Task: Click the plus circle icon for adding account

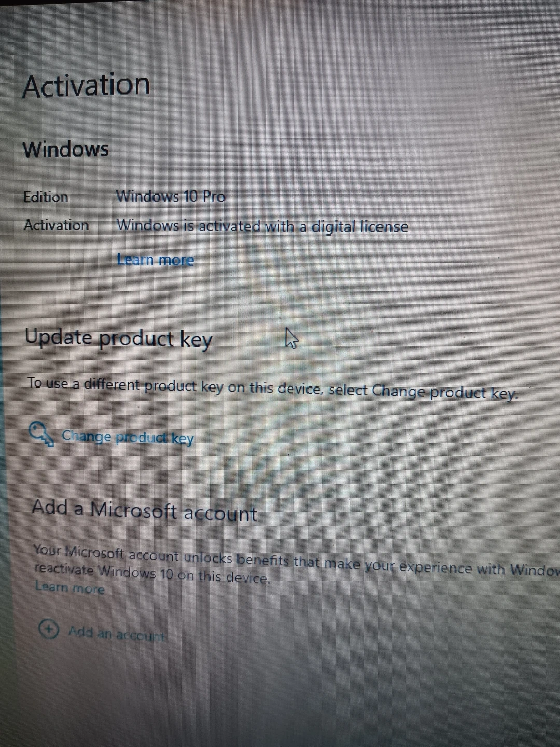Action: pos(48,629)
